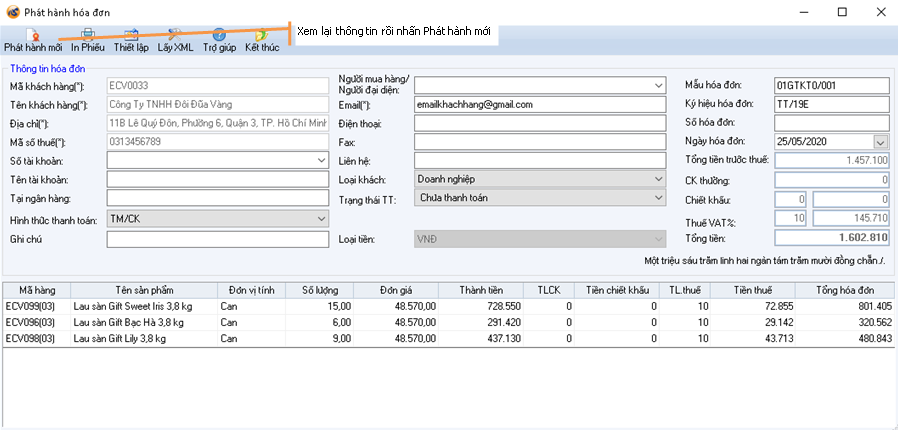This screenshot has width=898, height=430.
Task: Click the Thuế VAT% rate field
Action: coord(791,218)
